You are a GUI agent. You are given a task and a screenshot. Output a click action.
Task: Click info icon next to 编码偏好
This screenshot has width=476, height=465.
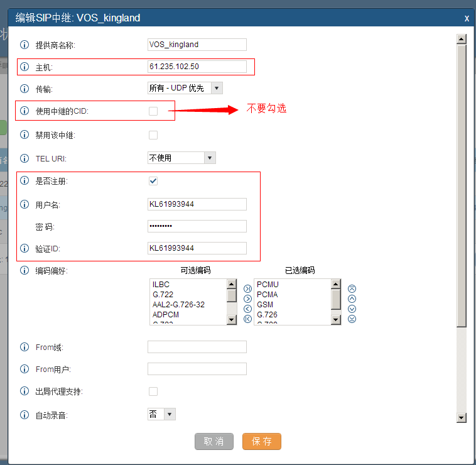coord(25,271)
